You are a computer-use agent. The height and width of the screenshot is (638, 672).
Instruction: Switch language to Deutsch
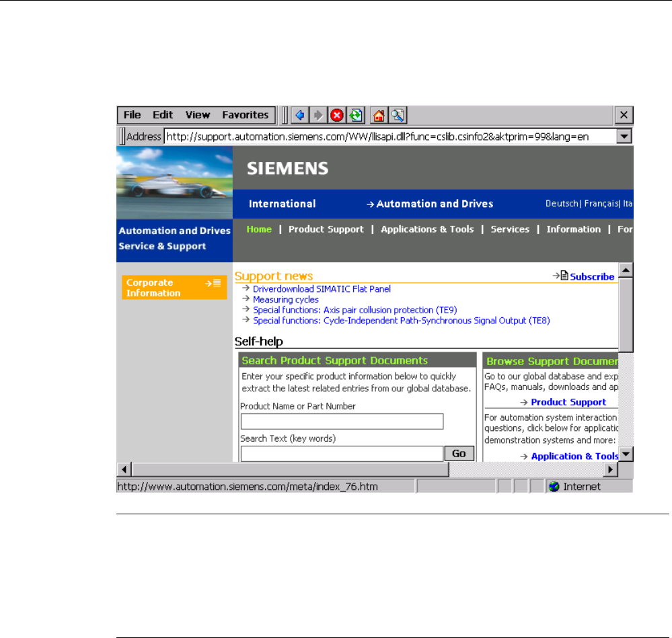(562, 204)
